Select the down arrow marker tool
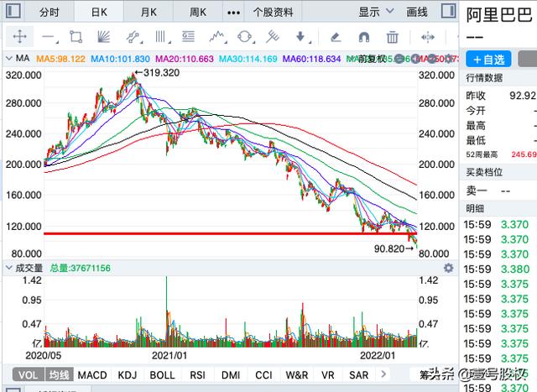 tap(300, 37)
